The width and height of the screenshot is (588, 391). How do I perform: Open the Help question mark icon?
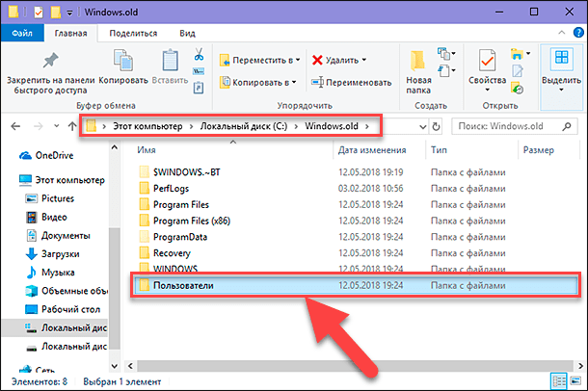point(578,33)
